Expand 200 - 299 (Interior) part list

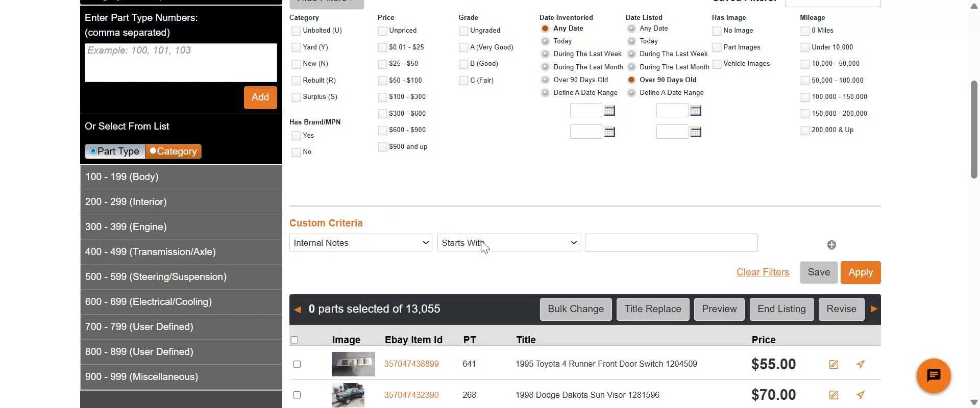[x=181, y=202]
